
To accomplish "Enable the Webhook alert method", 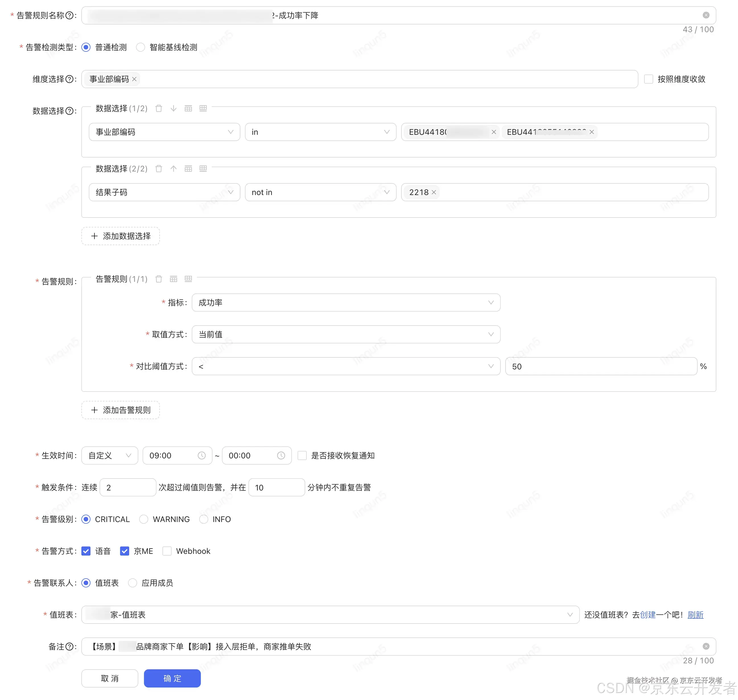I will point(167,551).
